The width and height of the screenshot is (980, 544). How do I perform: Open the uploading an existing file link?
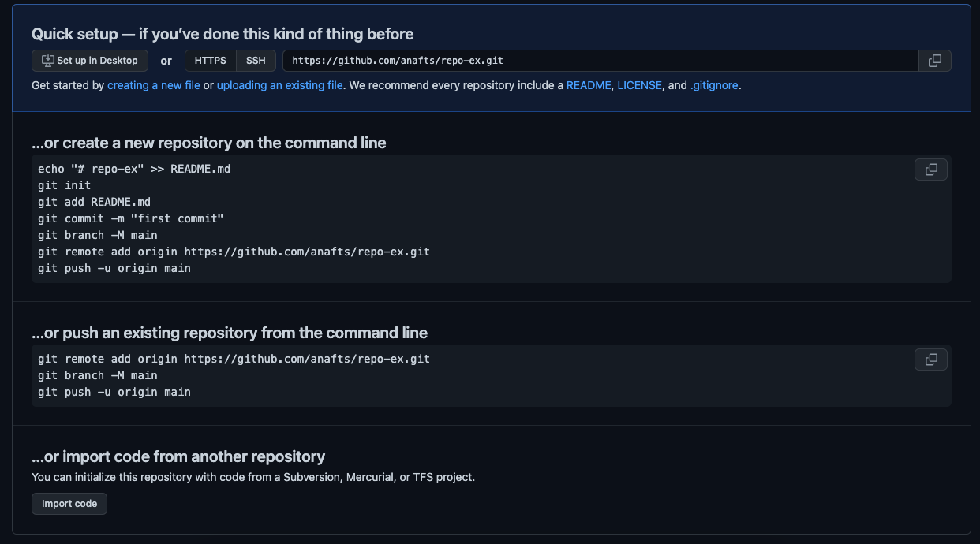(278, 85)
